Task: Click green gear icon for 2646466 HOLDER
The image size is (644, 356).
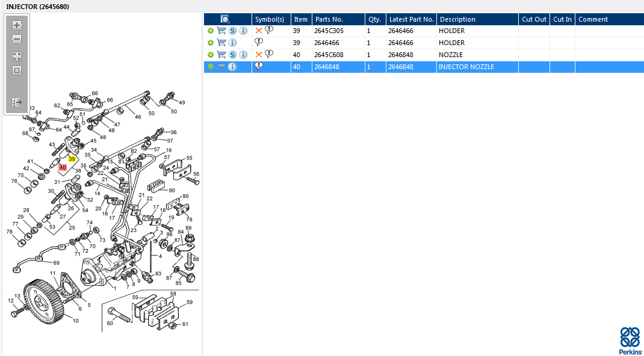Action: click(x=211, y=43)
